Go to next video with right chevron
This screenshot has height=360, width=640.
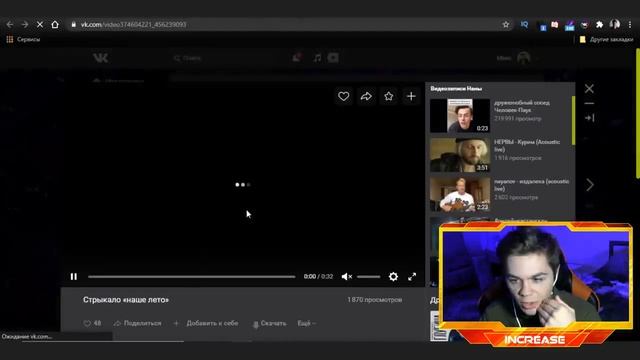point(590,185)
